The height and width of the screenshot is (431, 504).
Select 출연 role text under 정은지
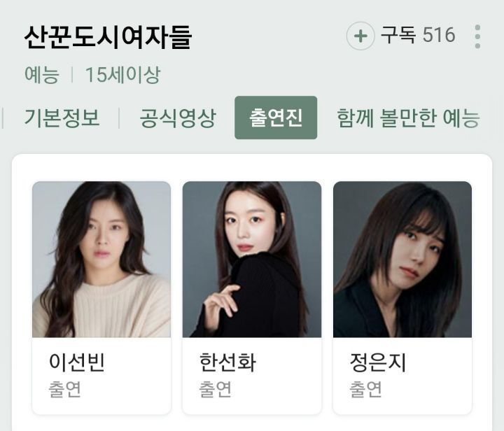click(365, 389)
